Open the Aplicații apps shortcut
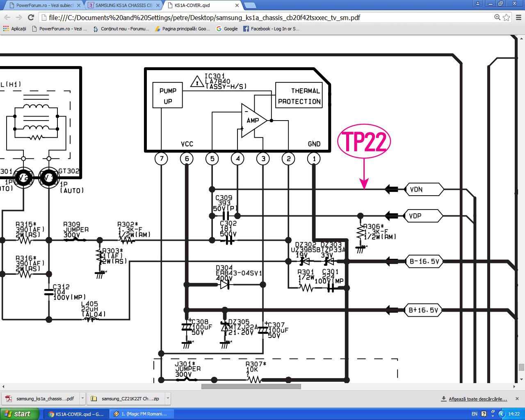525x420 pixels. point(15,29)
